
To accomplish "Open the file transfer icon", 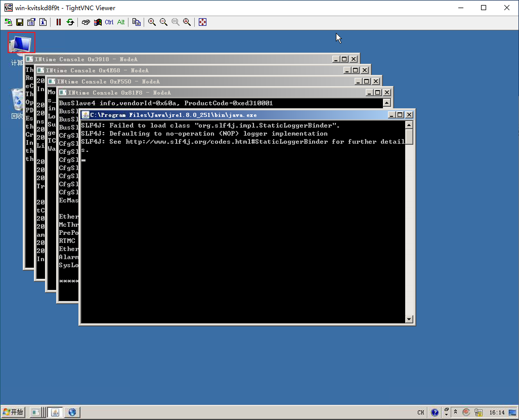I will tap(137, 22).
